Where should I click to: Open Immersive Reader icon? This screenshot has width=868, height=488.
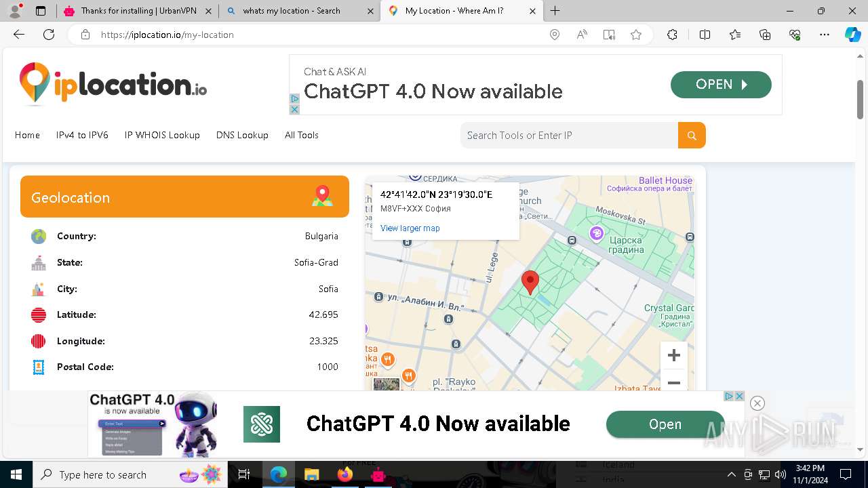tap(609, 35)
